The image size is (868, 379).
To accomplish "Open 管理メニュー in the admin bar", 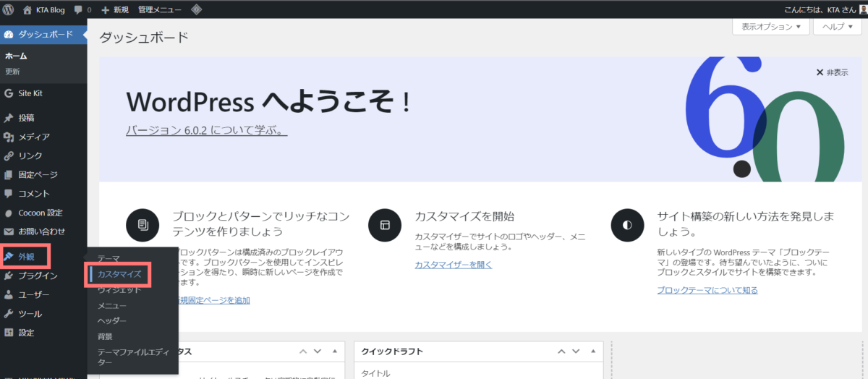I will (x=160, y=10).
